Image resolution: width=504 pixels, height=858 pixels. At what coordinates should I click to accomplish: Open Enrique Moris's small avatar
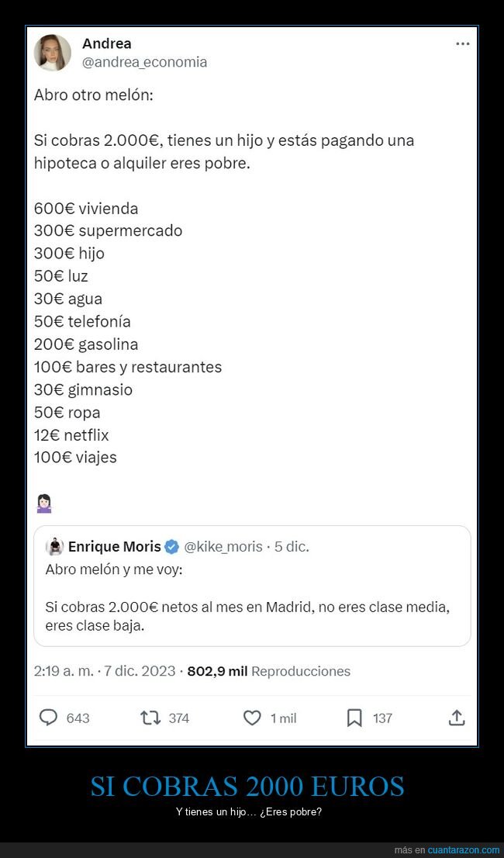coord(55,547)
